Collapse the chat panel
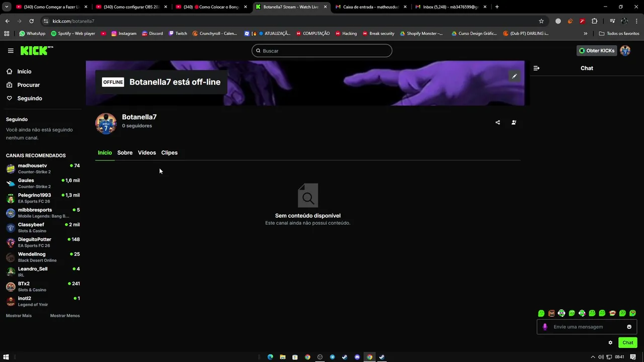This screenshot has width=644, height=362. pos(536,68)
